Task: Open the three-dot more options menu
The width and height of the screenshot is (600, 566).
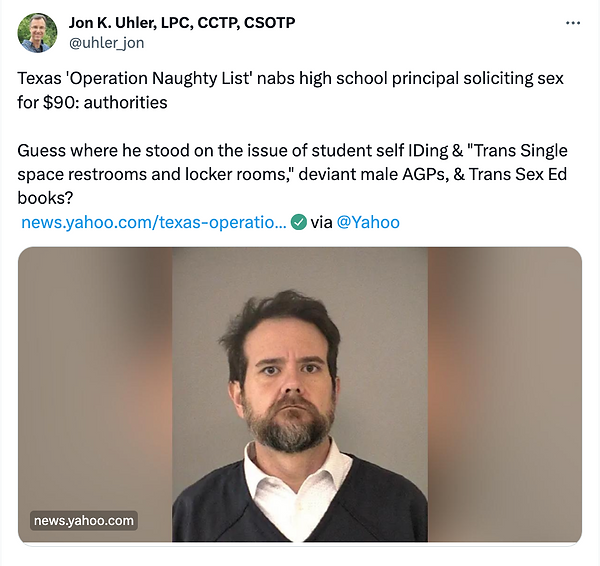Action: (573, 23)
